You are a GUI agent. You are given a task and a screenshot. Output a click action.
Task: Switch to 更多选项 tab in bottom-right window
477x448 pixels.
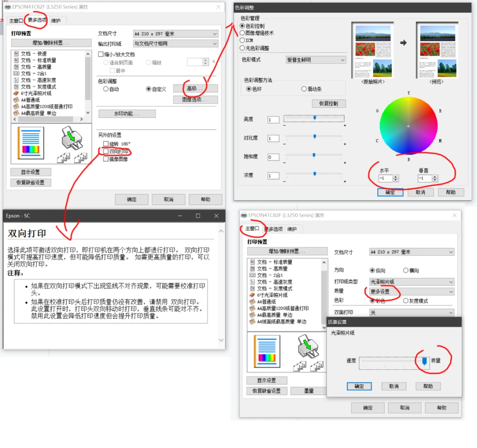click(x=274, y=229)
